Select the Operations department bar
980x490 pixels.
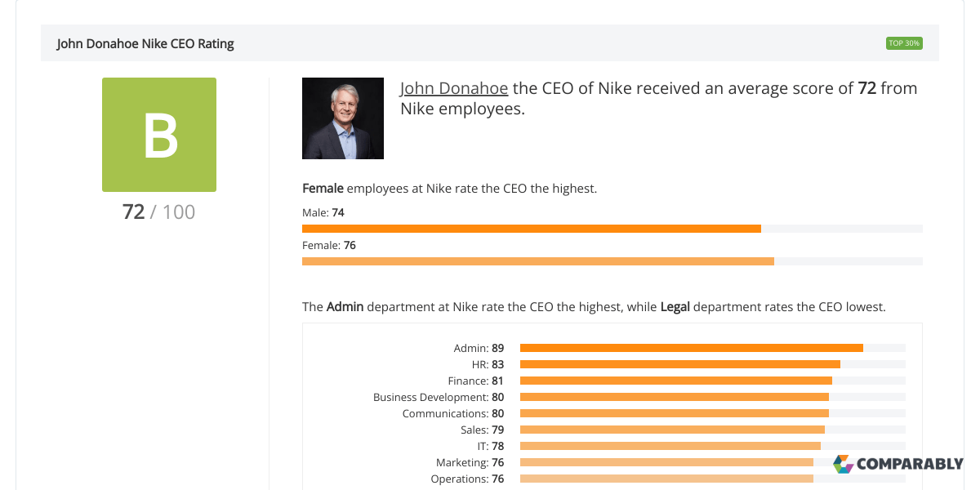661,478
